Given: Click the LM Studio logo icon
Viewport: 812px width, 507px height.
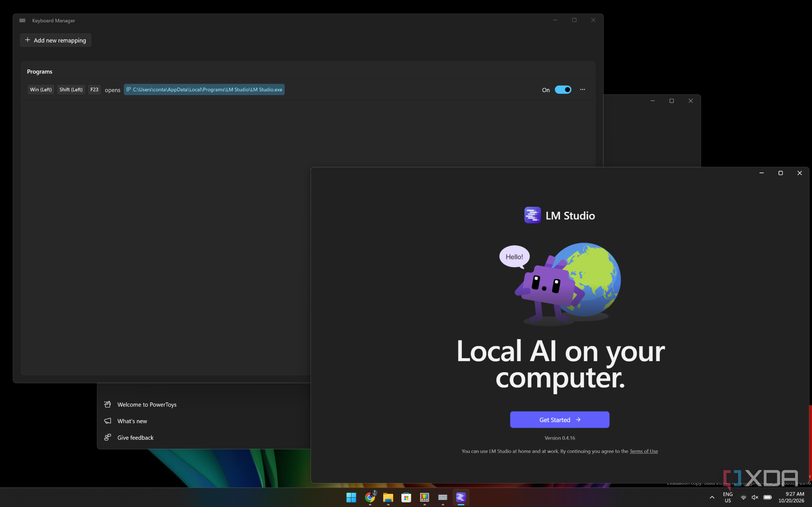Looking at the screenshot, I should pyautogui.click(x=532, y=215).
